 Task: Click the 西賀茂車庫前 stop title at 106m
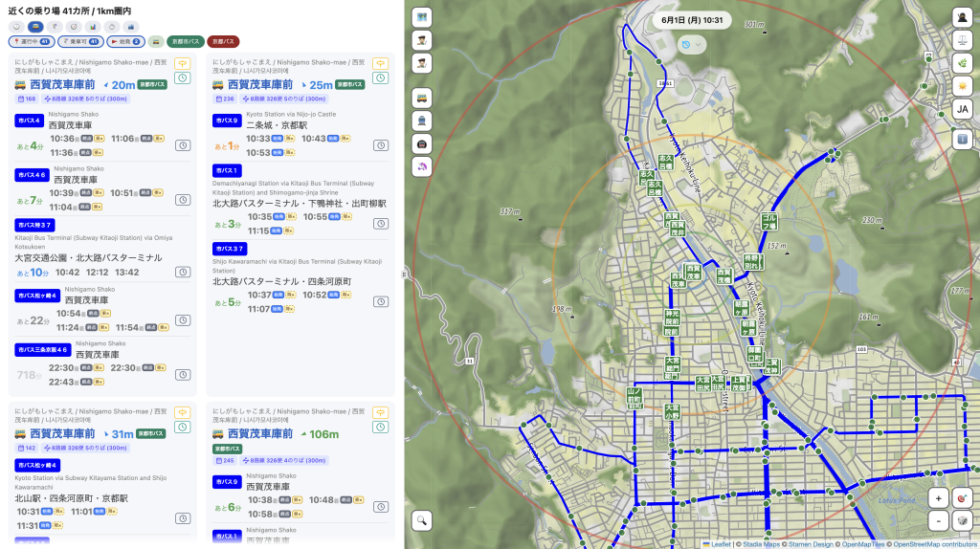260,433
